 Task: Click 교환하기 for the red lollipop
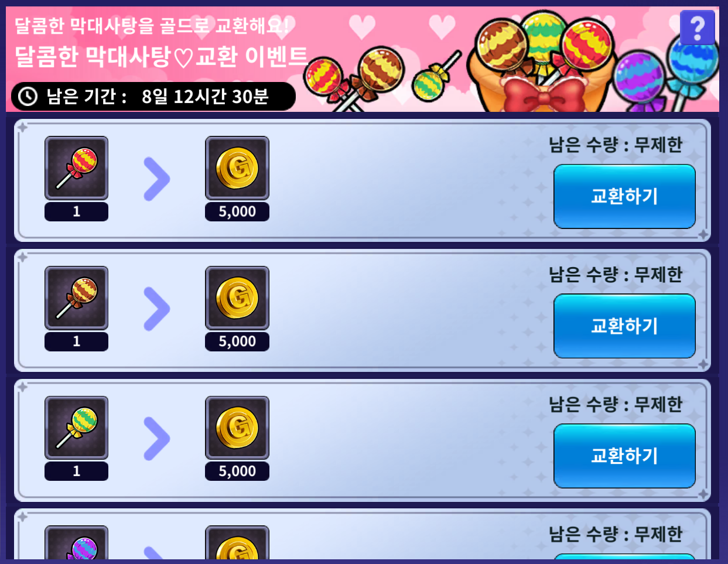click(x=624, y=196)
